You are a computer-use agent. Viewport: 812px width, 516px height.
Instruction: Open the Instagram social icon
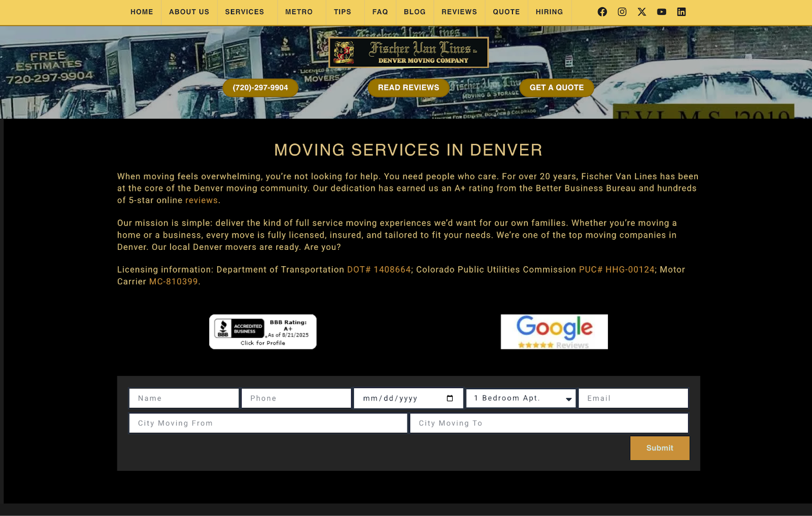tap(622, 12)
